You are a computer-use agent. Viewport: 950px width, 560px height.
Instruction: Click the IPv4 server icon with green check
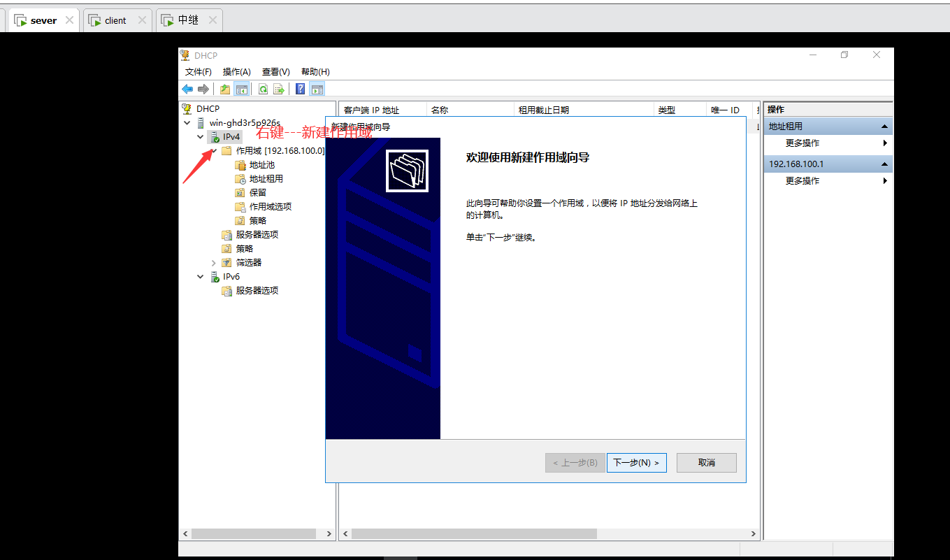[x=215, y=137]
